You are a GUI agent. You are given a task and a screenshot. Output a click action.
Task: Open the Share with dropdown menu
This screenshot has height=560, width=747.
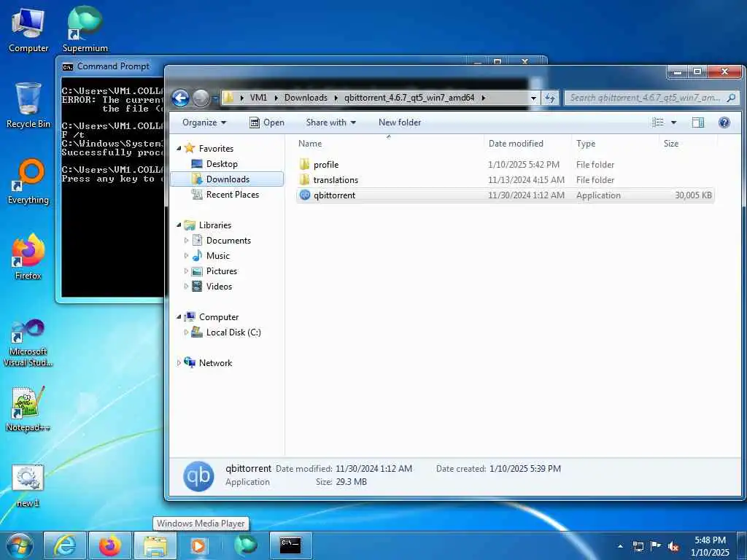coord(331,122)
